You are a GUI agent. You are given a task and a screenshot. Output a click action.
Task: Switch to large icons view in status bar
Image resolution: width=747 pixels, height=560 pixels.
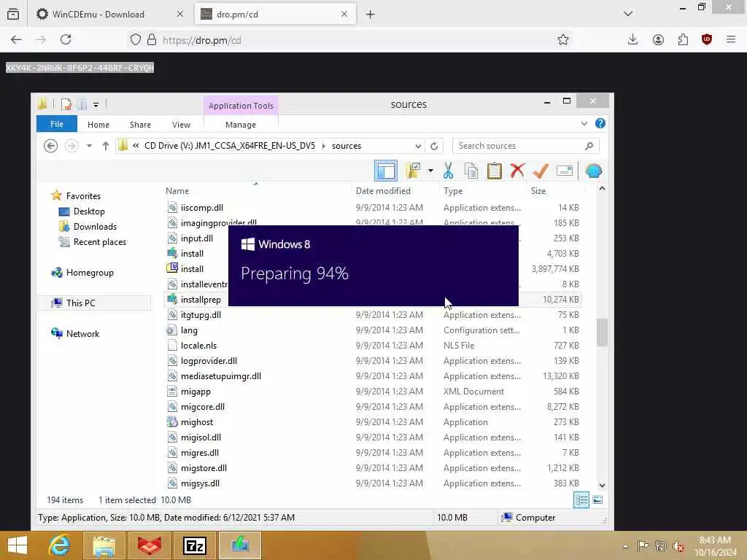click(x=597, y=500)
